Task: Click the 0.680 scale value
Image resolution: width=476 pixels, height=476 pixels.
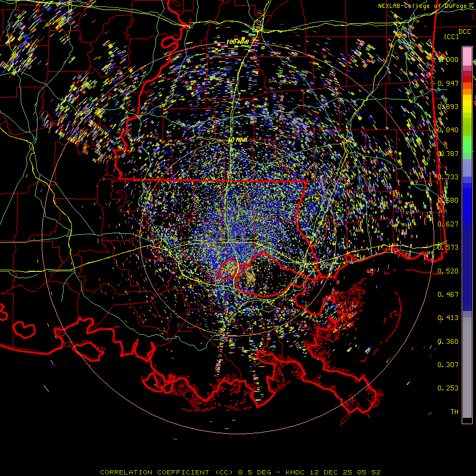Action: click(448, 200)
